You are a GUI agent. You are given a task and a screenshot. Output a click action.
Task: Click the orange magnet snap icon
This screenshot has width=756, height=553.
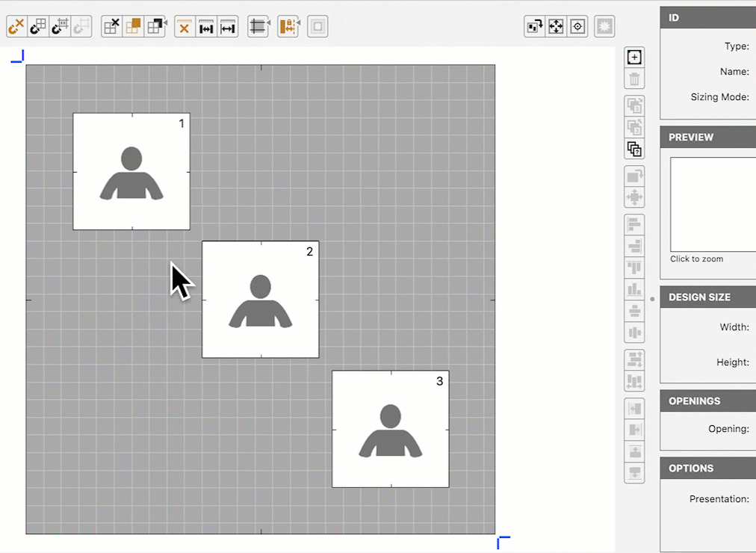point(16,27)
